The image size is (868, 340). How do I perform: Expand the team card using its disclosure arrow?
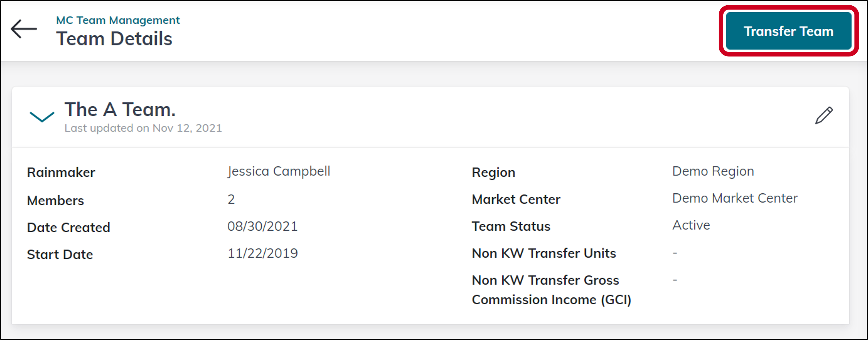(42, 116)
